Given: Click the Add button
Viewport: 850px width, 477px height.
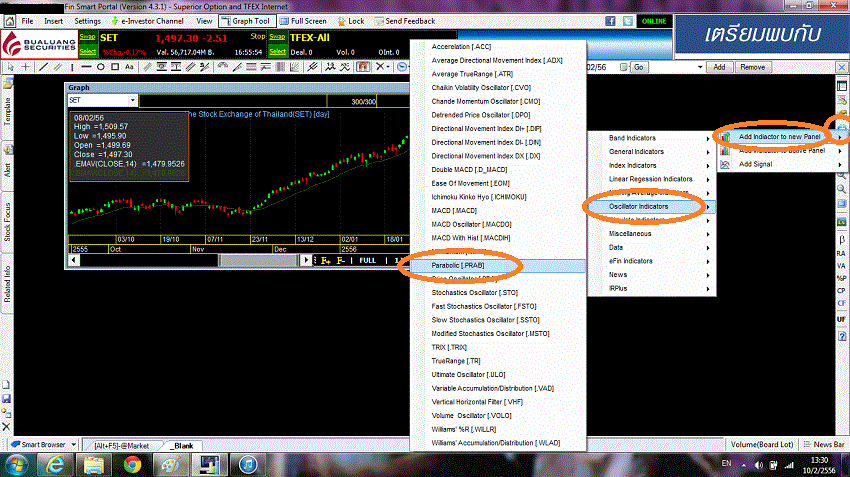Looking at the screenshot, I should 719,67.
